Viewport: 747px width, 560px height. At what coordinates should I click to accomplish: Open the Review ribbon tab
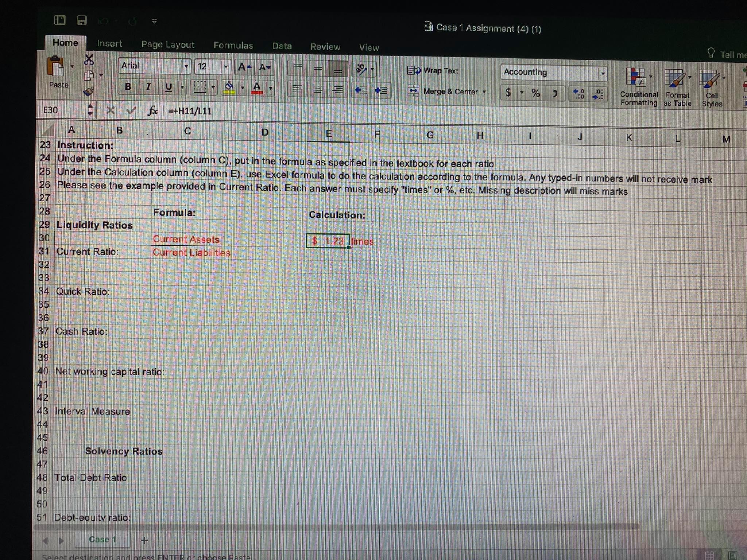325,47
